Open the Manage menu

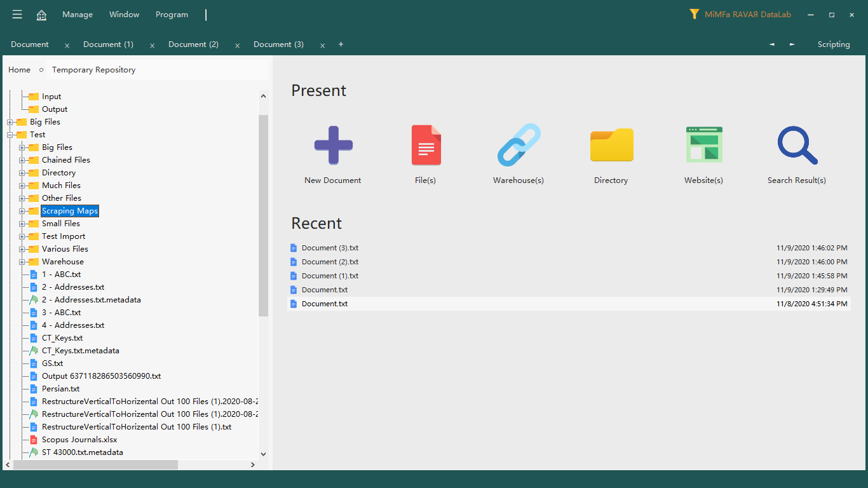tap(78, 15)
